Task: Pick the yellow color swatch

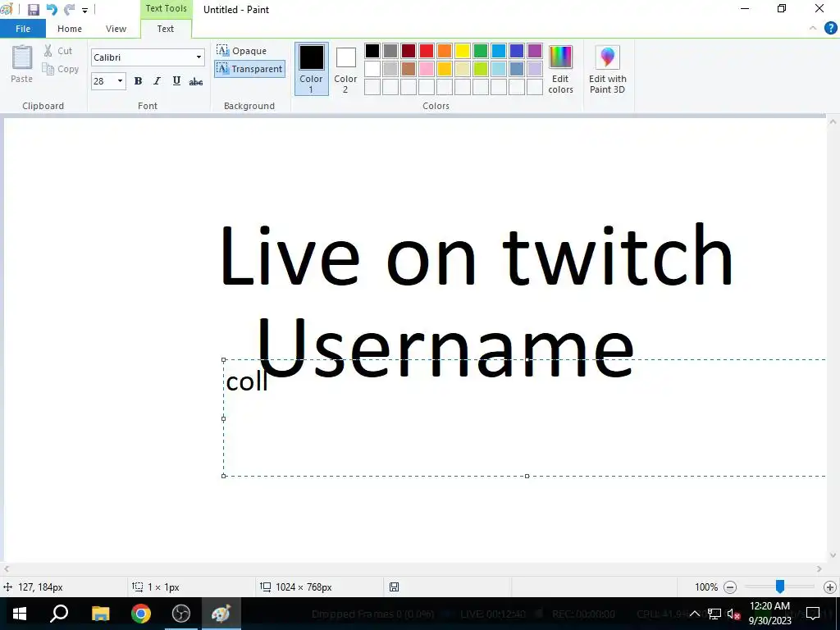Action: 463,51
